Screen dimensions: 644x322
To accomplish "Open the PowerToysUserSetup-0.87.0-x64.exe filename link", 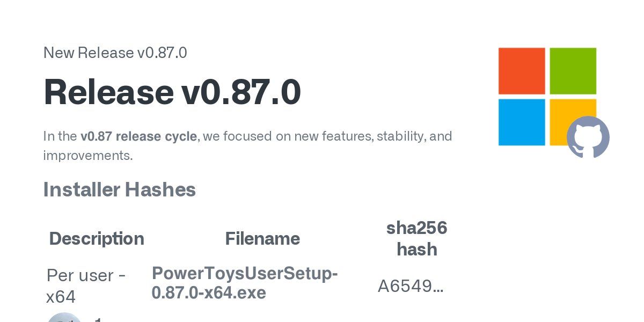I will tap(245, 283).
